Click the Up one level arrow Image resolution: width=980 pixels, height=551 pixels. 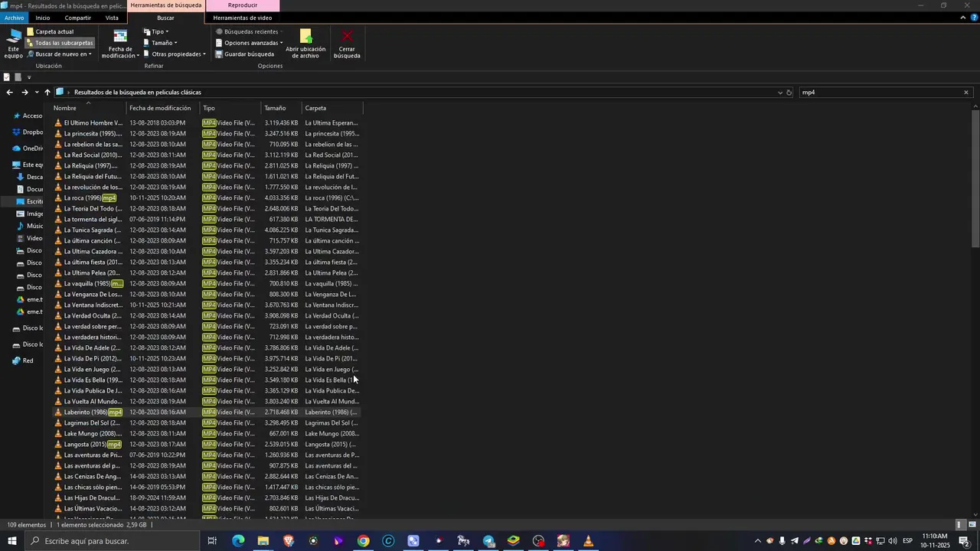point(47,93)
